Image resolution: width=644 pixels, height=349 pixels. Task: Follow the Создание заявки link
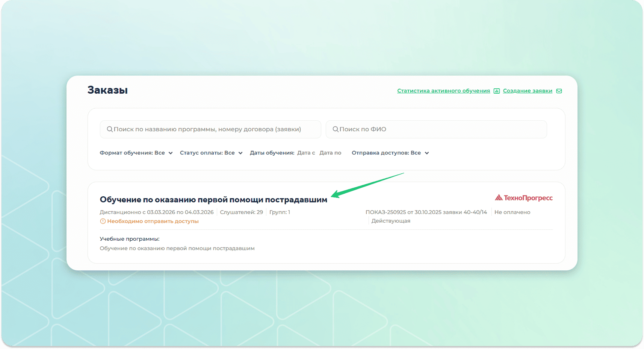pyautogui.click(x=528, y=91)
